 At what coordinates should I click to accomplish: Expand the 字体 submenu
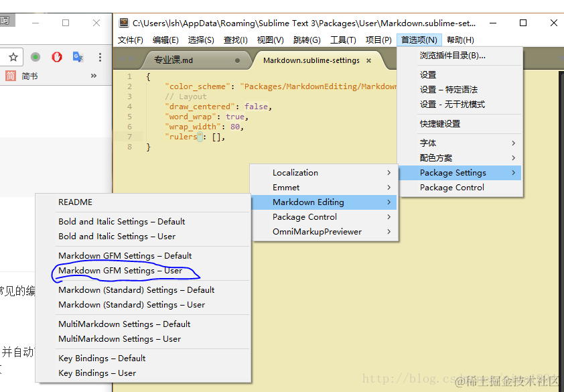460,143
